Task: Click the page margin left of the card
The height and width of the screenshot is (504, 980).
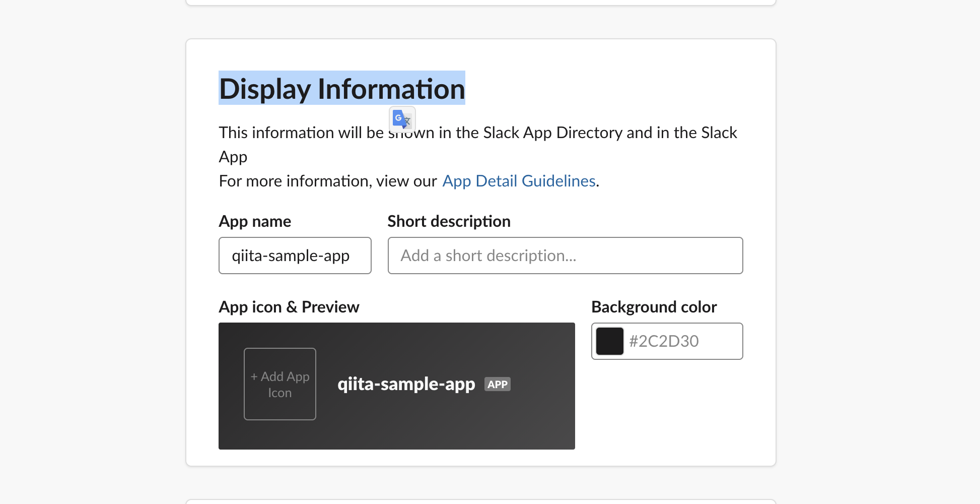Action: coord(91,252)
